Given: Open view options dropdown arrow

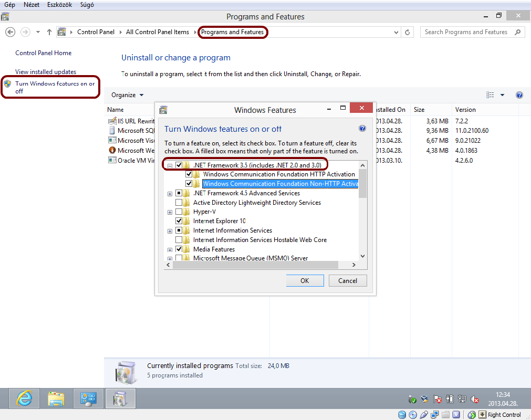Looking at the screenshot, I should 502,95.
